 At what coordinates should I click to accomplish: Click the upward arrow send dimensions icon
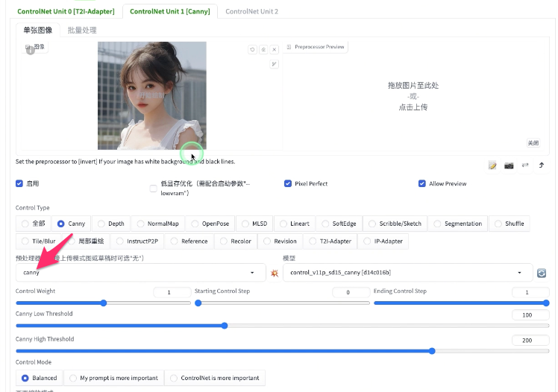[542, 165]
